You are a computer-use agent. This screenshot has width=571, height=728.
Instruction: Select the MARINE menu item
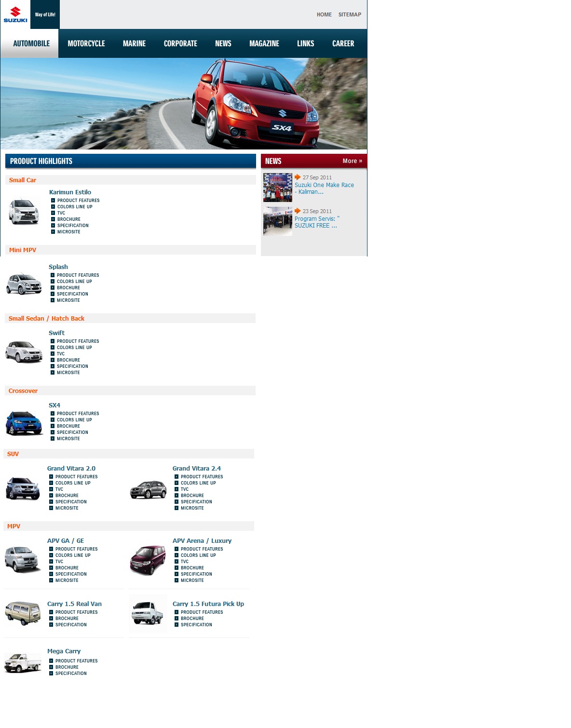[x=134, y=43]
